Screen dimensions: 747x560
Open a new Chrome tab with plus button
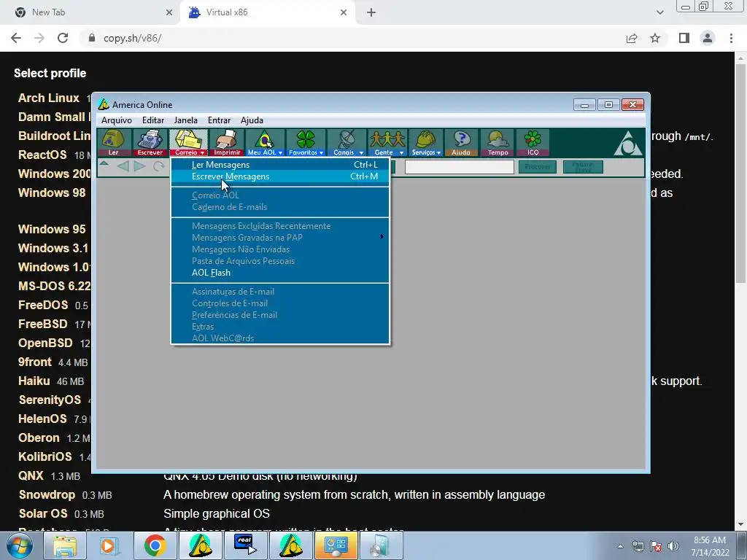pos(371,13)
